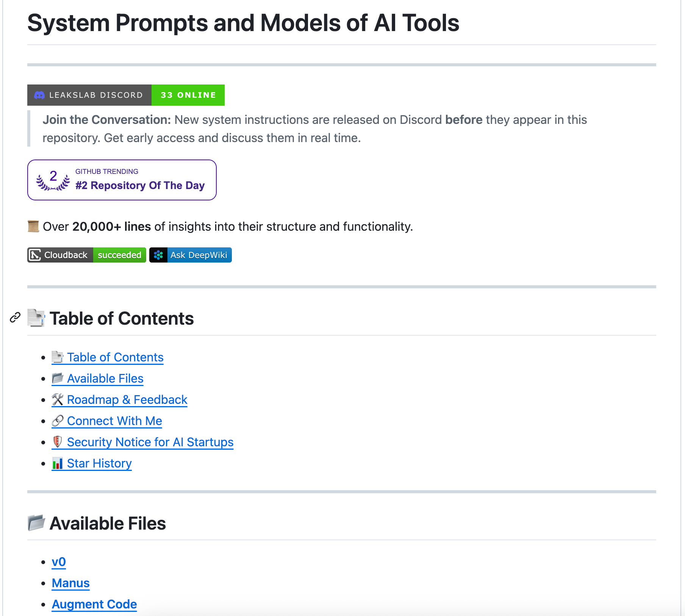Click the anchor link icon beside Table of Contents heading
The width and height of the screenshot is (685, 616).
[15, 317]
